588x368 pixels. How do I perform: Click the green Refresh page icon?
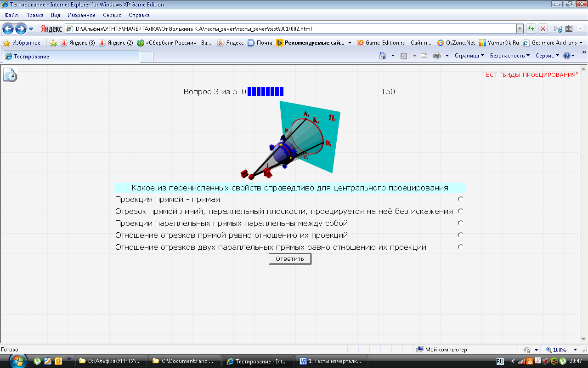click(531, 29)
